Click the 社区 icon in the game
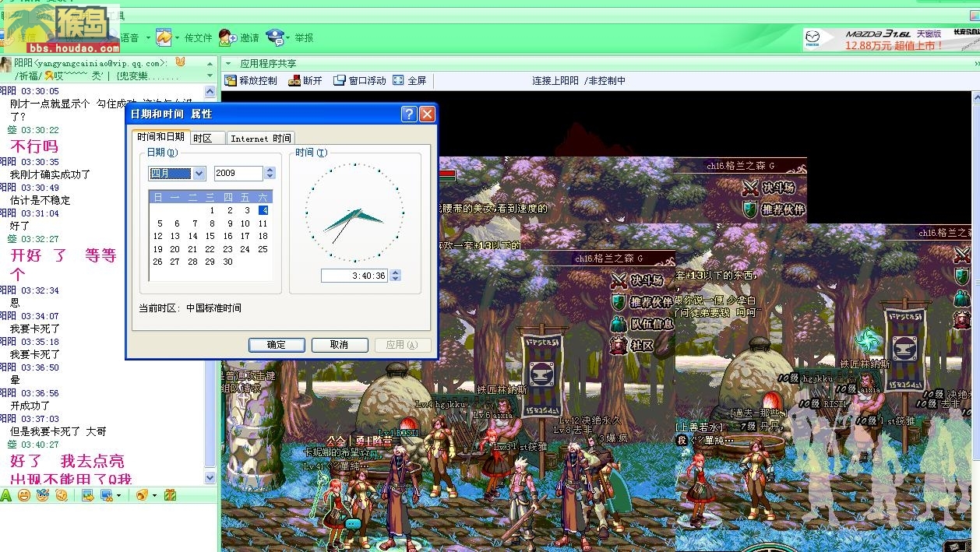The width and height of the screenshot is (980, 552). (618, 345)
